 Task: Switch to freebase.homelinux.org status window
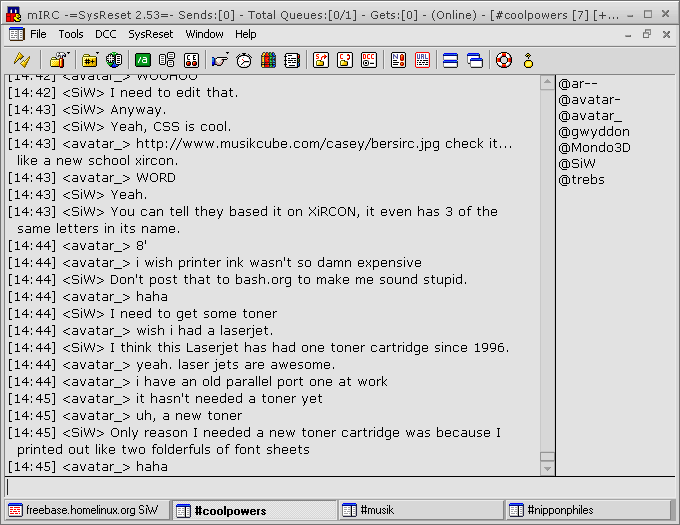87,510
